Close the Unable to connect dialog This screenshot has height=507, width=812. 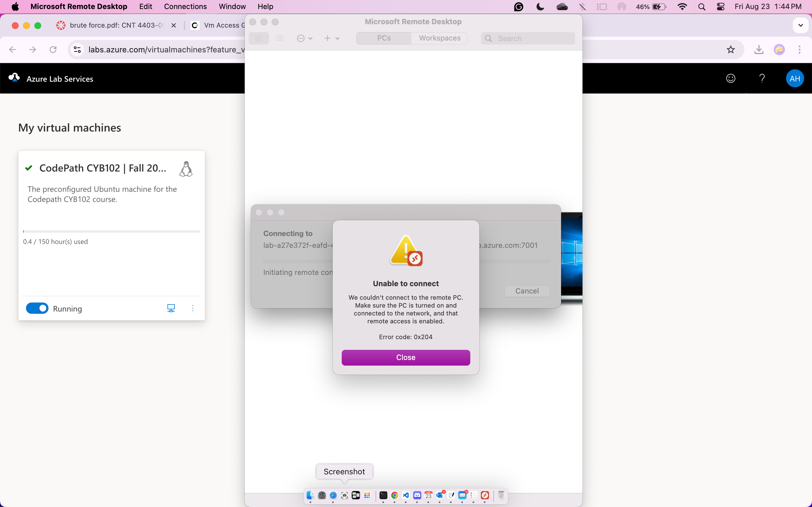click(405, 357)
